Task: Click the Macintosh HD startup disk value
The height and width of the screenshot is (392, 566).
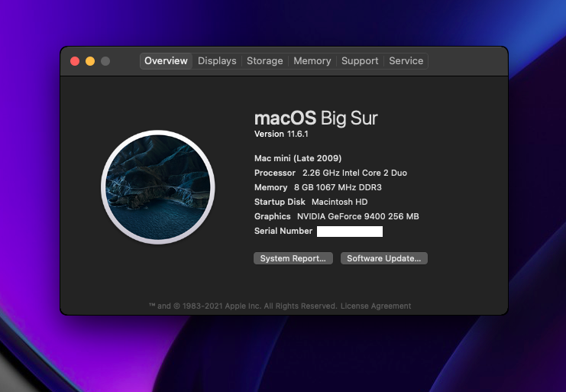Action: pos(340,202)
